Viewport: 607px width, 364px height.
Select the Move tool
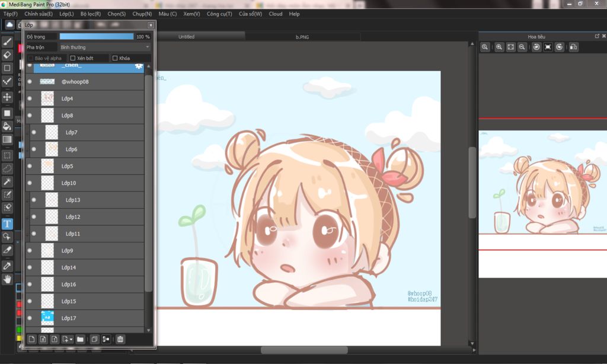(7, 97)
